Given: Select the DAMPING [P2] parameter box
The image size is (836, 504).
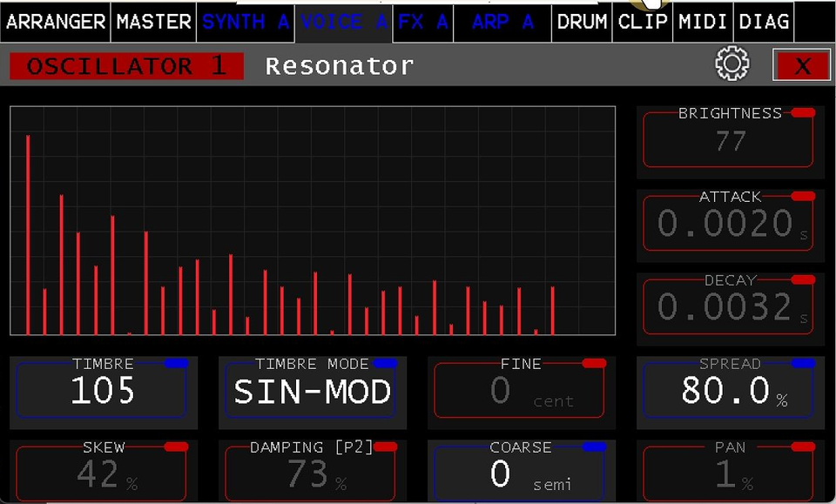Looking at the screenshot, I should pyautogui.click(x=312, y=474).
